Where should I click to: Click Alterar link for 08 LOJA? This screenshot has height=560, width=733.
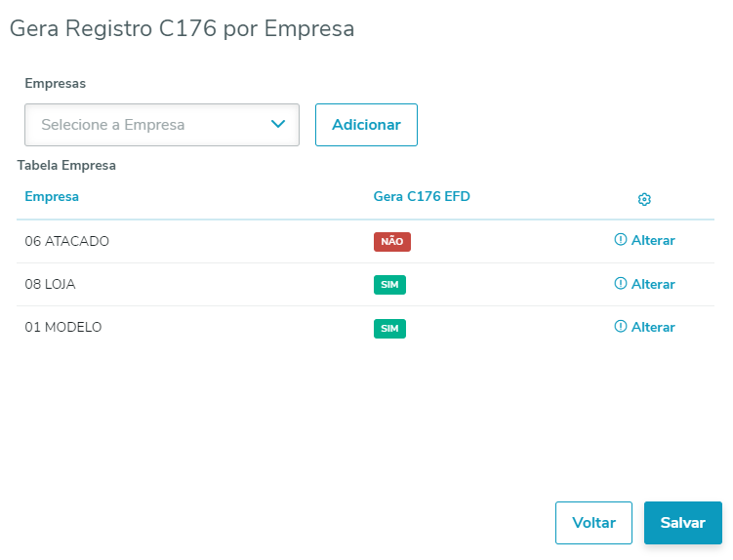coord(653,284)
